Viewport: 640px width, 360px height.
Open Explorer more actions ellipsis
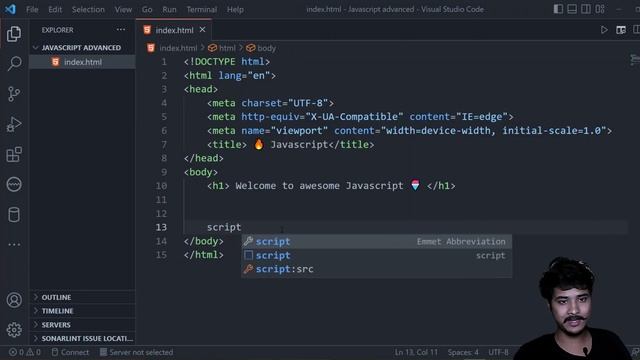121,30
